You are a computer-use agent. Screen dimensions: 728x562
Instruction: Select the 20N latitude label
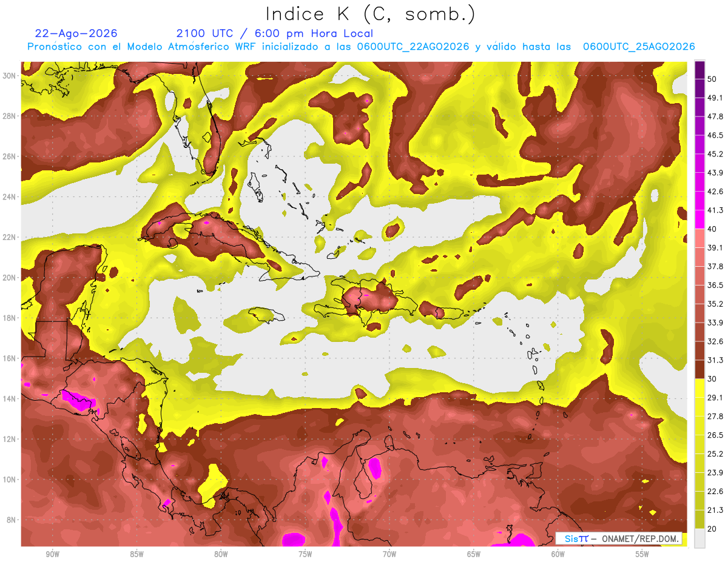[9, 278]
